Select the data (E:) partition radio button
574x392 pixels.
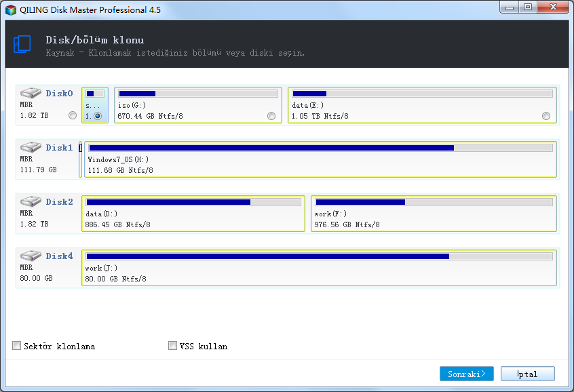[x=546, y=116]
